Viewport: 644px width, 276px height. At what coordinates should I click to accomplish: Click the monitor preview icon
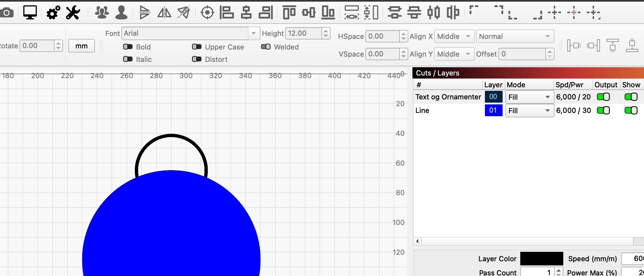[30, 13]
